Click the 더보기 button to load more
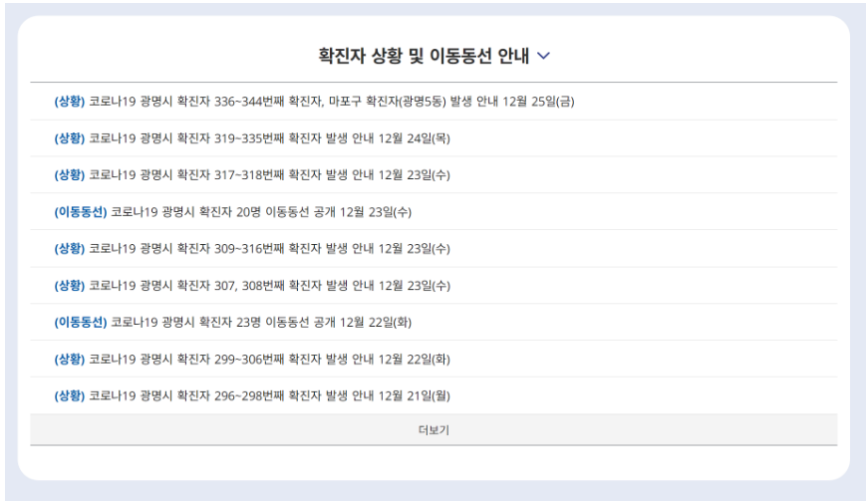Image resolution: width=868 pixels, height=502 pixels. tap(434, 430)
